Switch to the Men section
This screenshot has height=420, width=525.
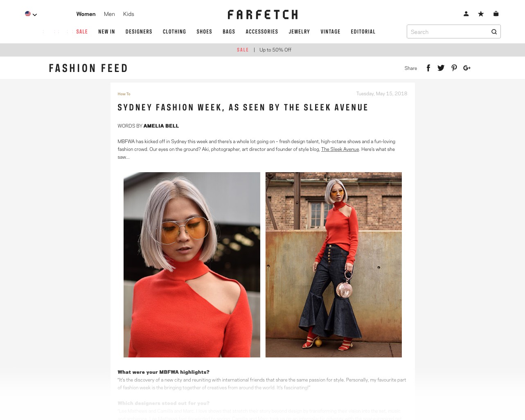109,14
